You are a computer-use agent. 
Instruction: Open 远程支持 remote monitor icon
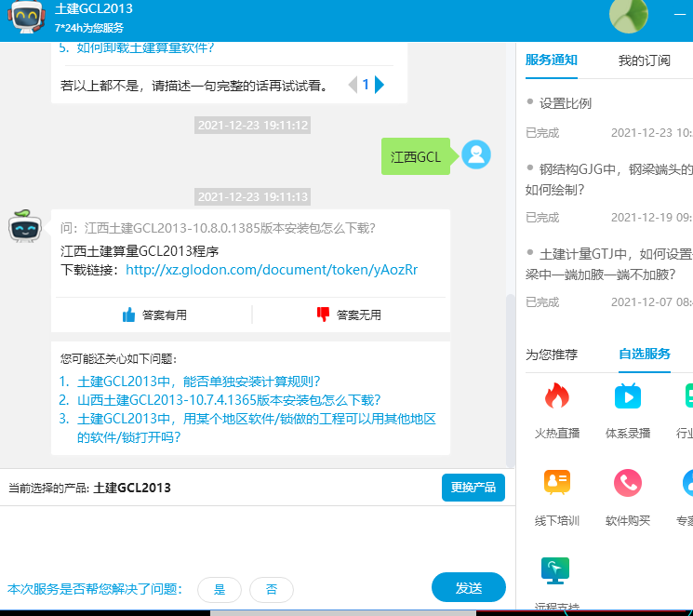[555, 570]
